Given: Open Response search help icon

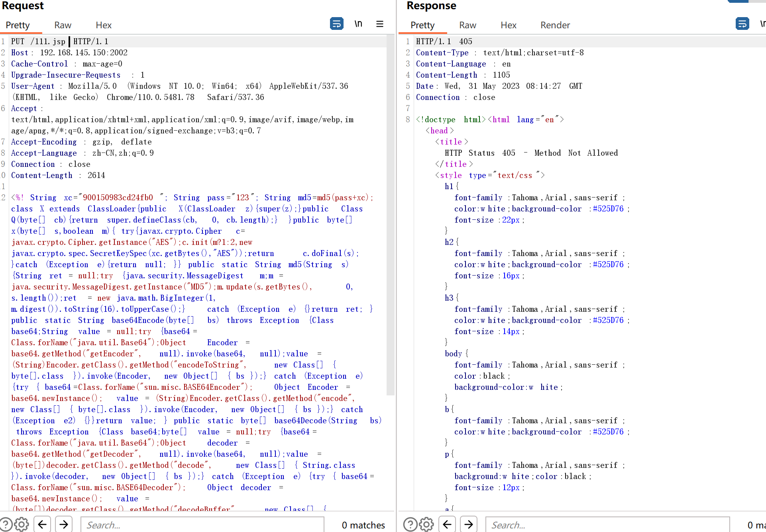Looking at the screenshot, I should pos(410,524).
